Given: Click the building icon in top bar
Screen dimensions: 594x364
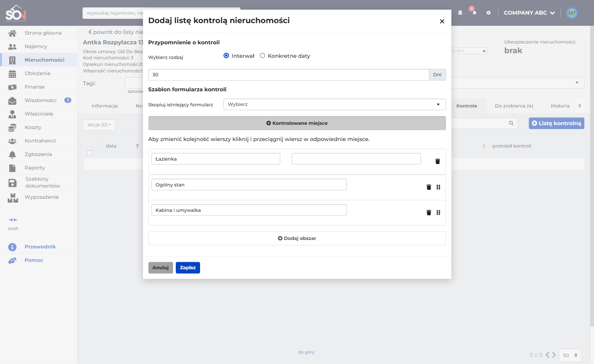Looking at the screenshot, I should pos(460,13).
